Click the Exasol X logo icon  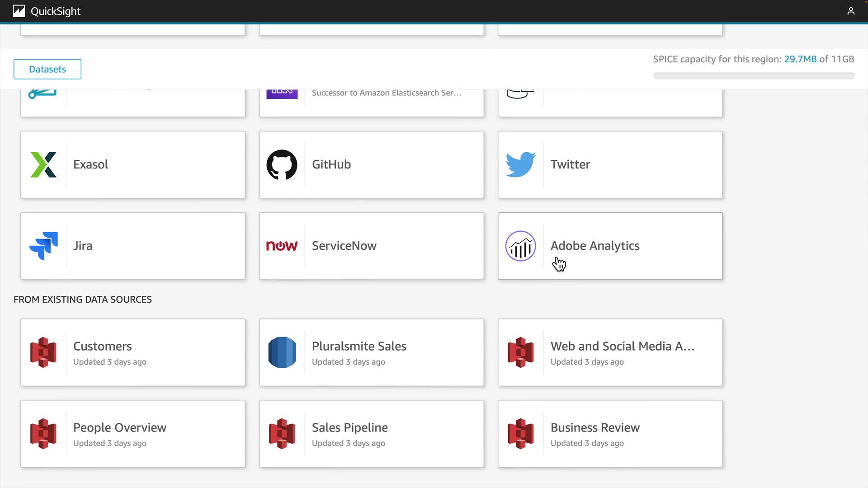coord(43,164)
